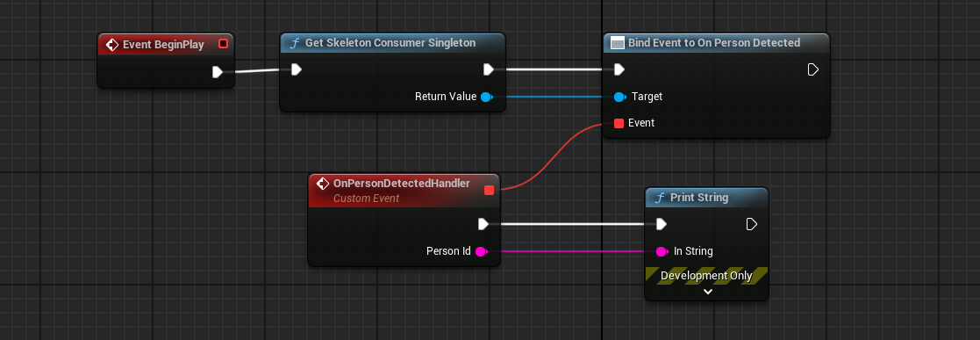Image resolution: width=980 pixels, height=340 pixels.
Task: Click Get Skeleton Consumer Singleton exec output pin
Action: pyautogui.click(x=488, y=69)
